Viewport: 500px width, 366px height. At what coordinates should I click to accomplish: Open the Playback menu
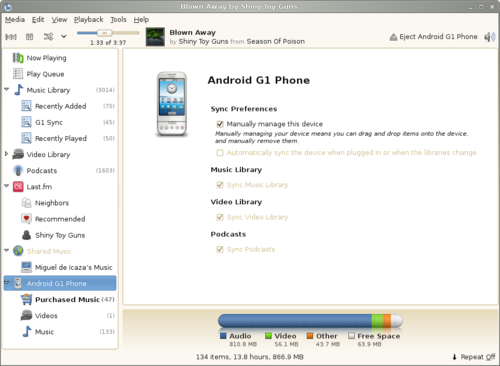88,20
